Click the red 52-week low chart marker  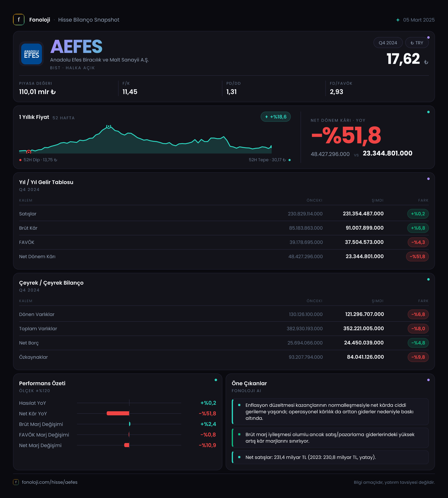pos(29,152)
